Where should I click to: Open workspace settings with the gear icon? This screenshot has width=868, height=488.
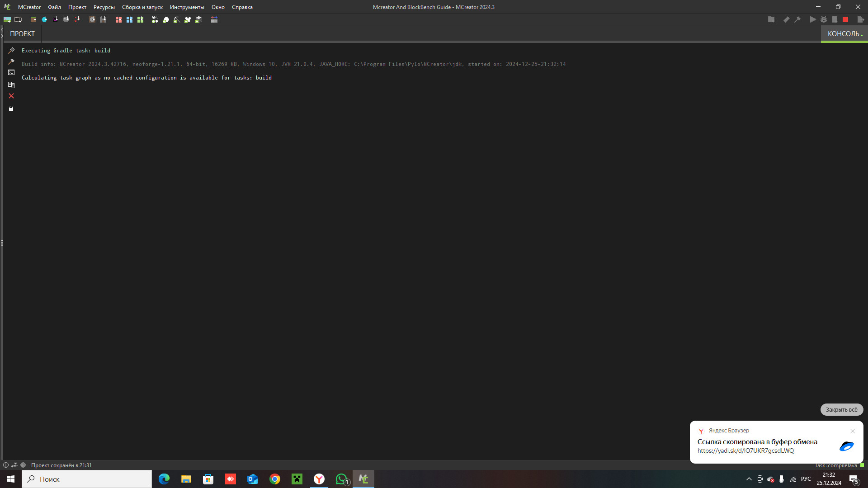click(x=23, y=465)
